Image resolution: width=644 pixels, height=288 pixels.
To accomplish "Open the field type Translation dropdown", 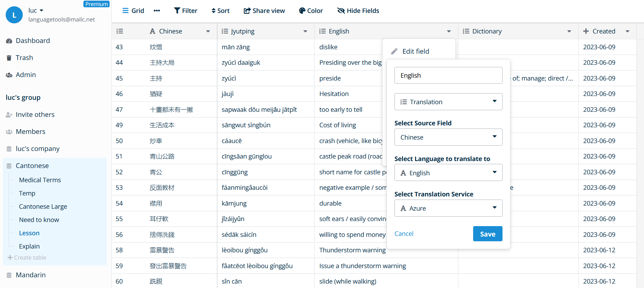I will pyautogui.click(x=448, y=102).
